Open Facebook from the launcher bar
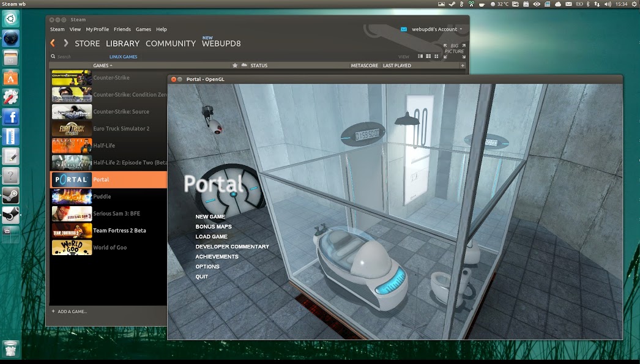This screenshot has width=640, height=364. [x=11, y=117]
